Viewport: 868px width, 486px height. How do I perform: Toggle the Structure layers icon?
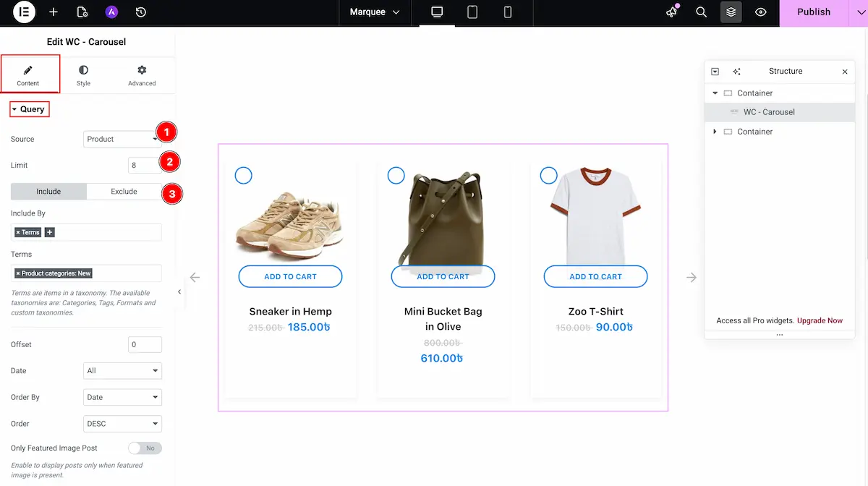(x=731, y=12)
